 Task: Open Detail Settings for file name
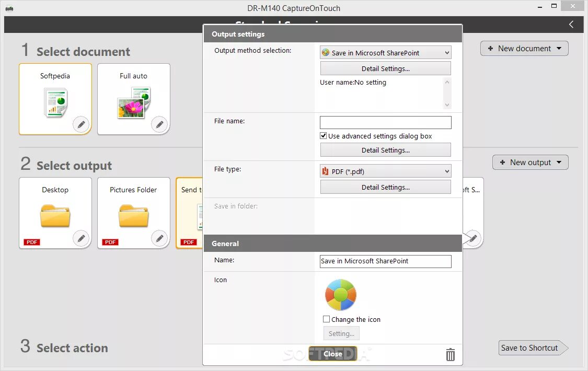pos(386,150)
